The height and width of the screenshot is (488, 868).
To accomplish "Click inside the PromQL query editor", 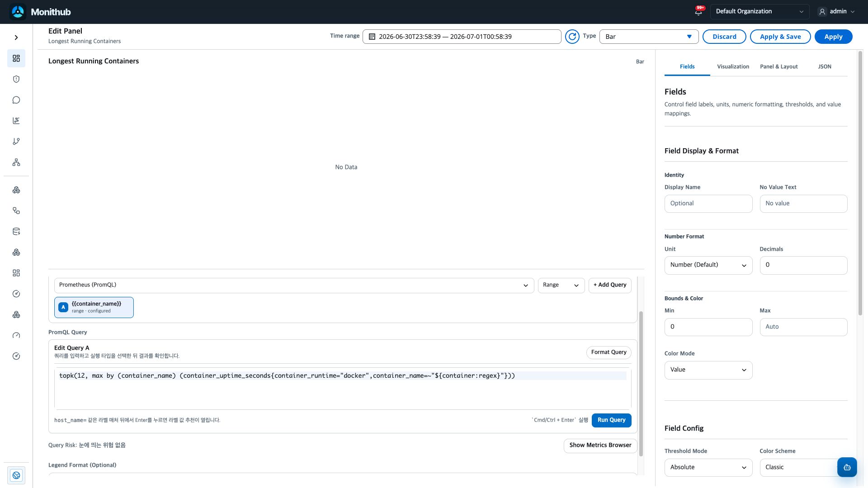I will point(343,389).
